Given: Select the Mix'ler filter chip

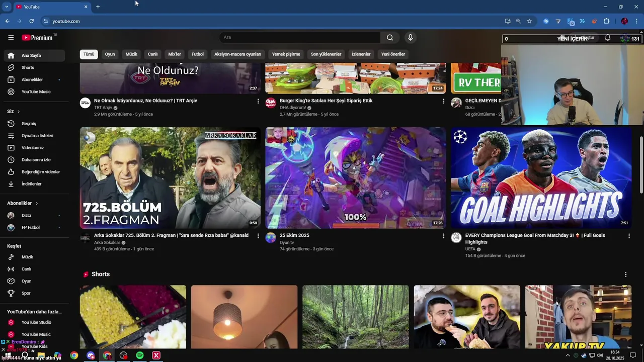Looking at the screenshot, I should tap(175, 54).
